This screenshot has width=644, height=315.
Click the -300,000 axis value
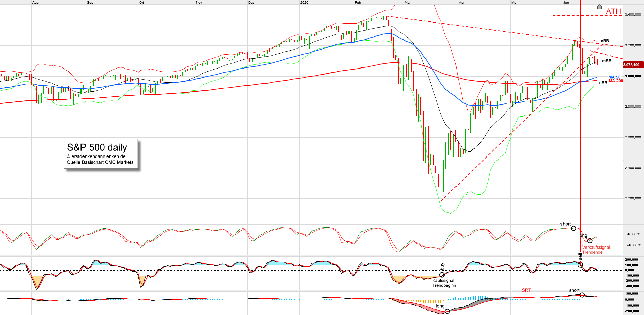tap(632, 286)
